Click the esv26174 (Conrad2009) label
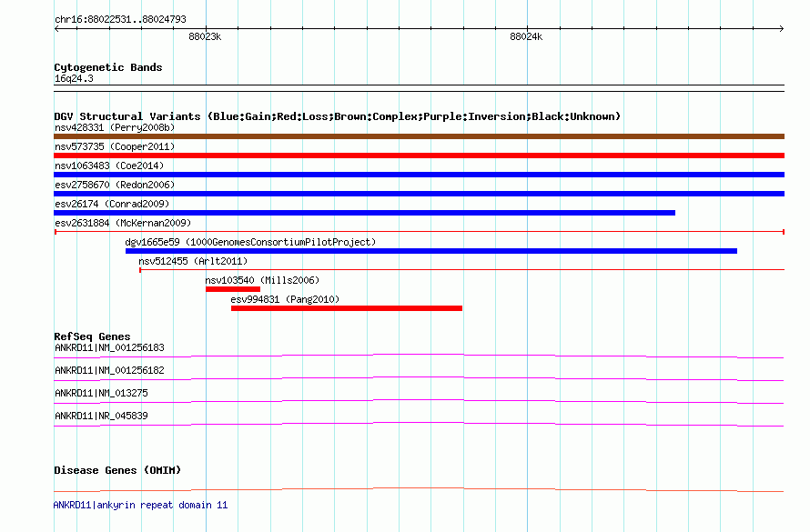810x532 pixels. (x=112, y=204)
